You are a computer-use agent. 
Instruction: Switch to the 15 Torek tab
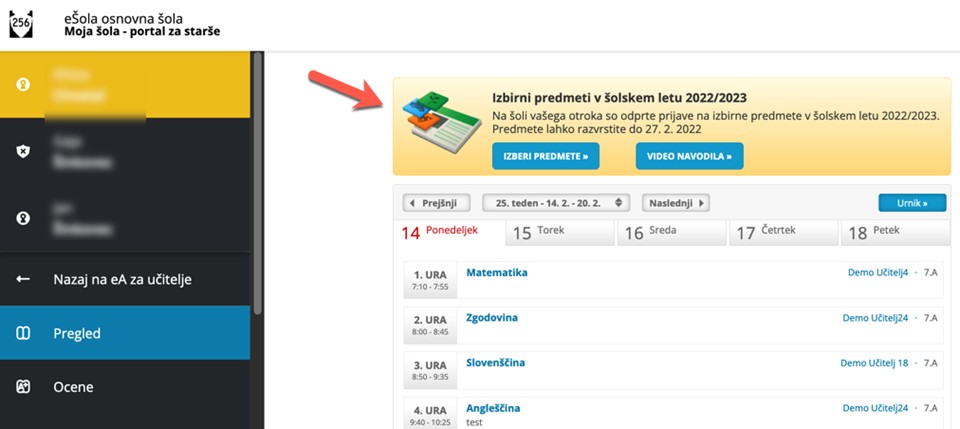pyautogui.click(x=560, y=233)
